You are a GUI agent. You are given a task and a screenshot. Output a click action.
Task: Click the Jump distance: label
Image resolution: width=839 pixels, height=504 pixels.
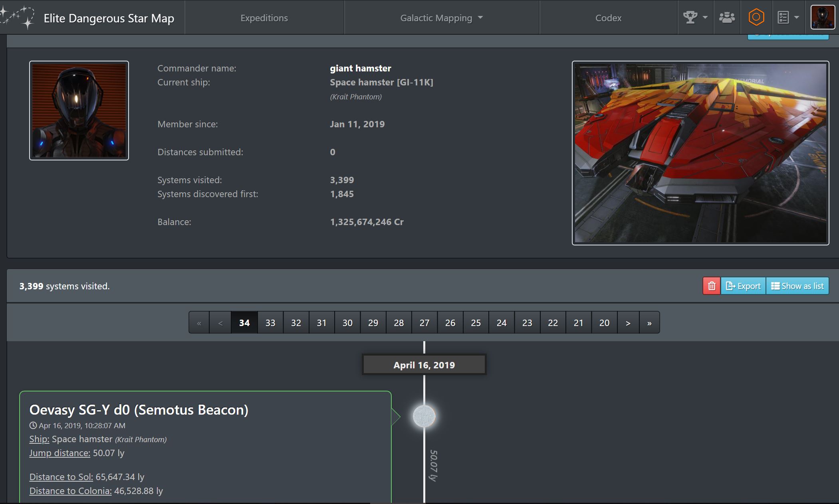60,453
